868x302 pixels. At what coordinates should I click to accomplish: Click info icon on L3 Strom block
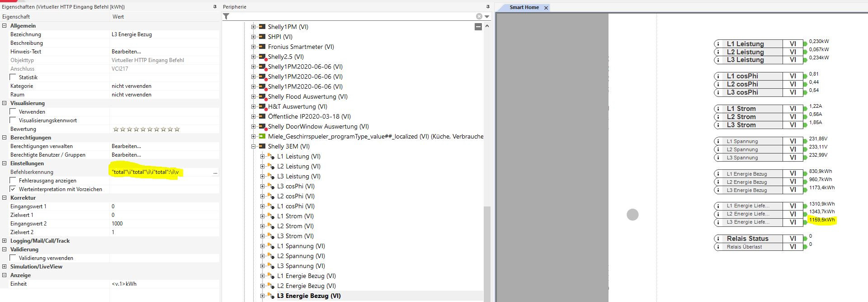(717, 125)
